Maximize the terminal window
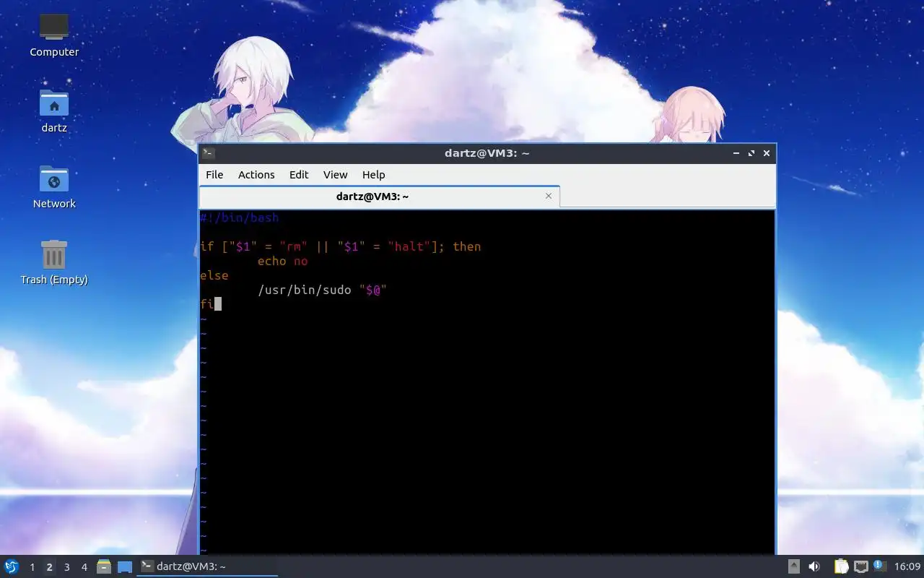Viewport: 924px width, 578px height. pyautogui.click(x=751, y=153)
